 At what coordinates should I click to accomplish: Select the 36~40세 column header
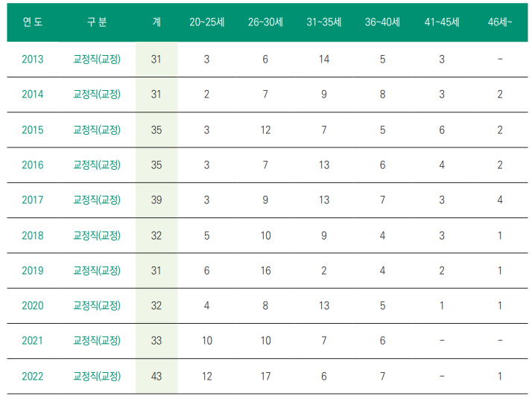click(x=382, y=22)
